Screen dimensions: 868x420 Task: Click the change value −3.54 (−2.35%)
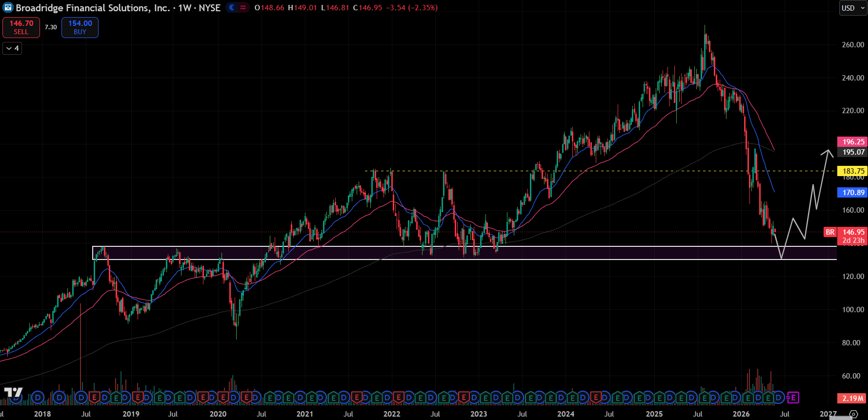point(412,8)
